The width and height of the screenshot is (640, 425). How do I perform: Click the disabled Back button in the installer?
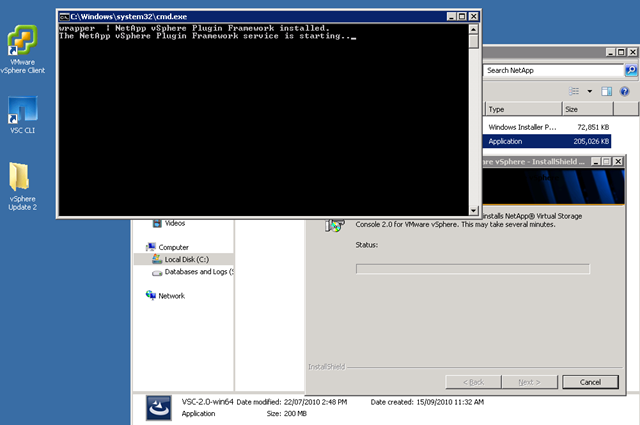pyautogui.click(x=473, y=382)
